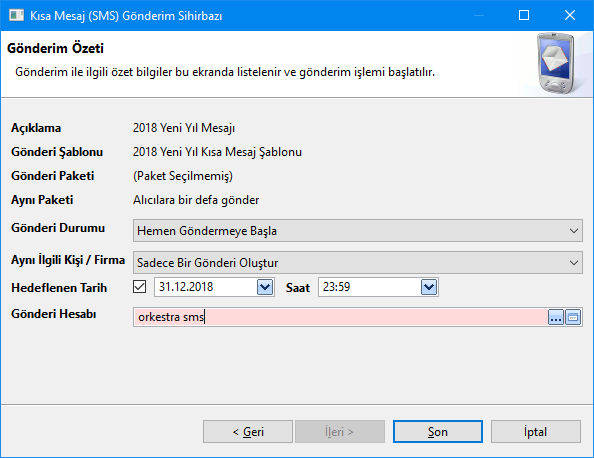Expand the Saat time dropdown arrow
Screen dimensions: 594x458
pos(429,287)
